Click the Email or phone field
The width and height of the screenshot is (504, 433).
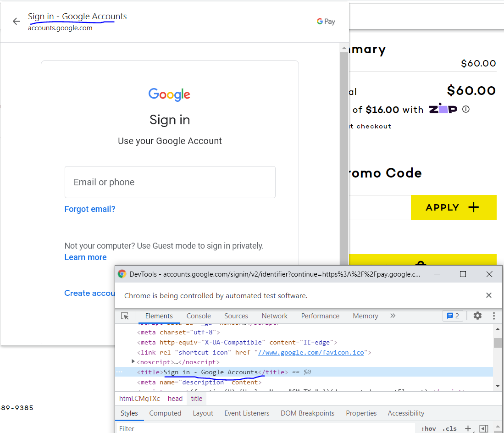(x=170, y=182)
